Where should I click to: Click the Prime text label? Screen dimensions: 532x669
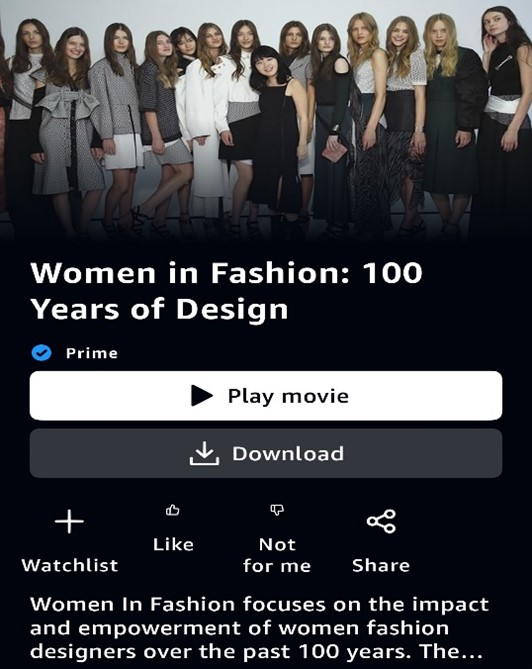92,353
